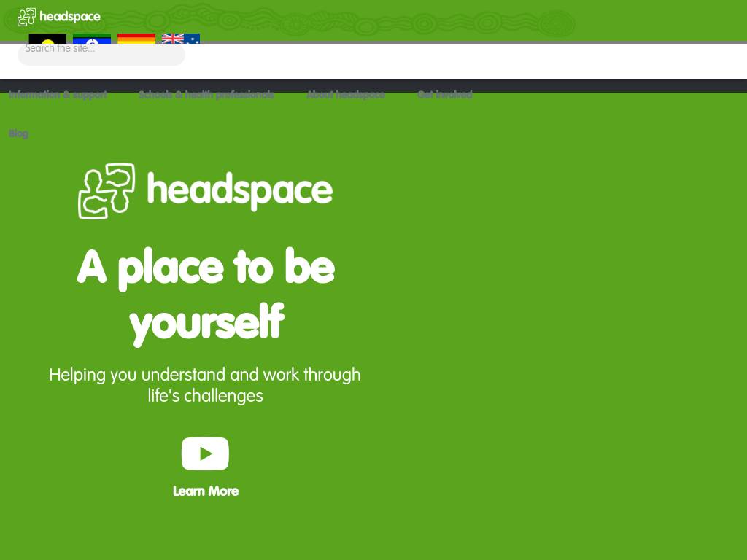Click the headspace logo in the top header

click(59, 17)
